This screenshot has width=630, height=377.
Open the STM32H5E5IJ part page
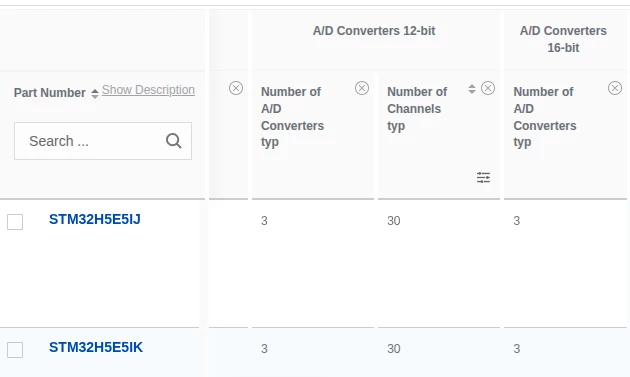coord(95,219)
